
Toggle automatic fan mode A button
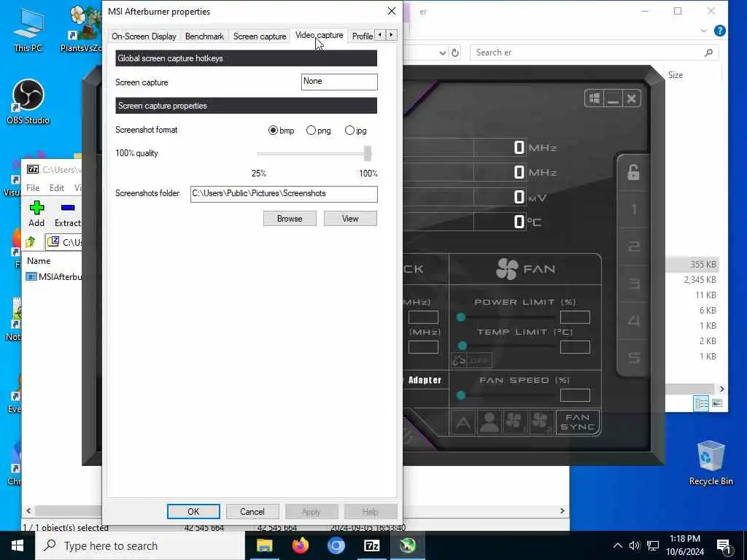[463, 422]
